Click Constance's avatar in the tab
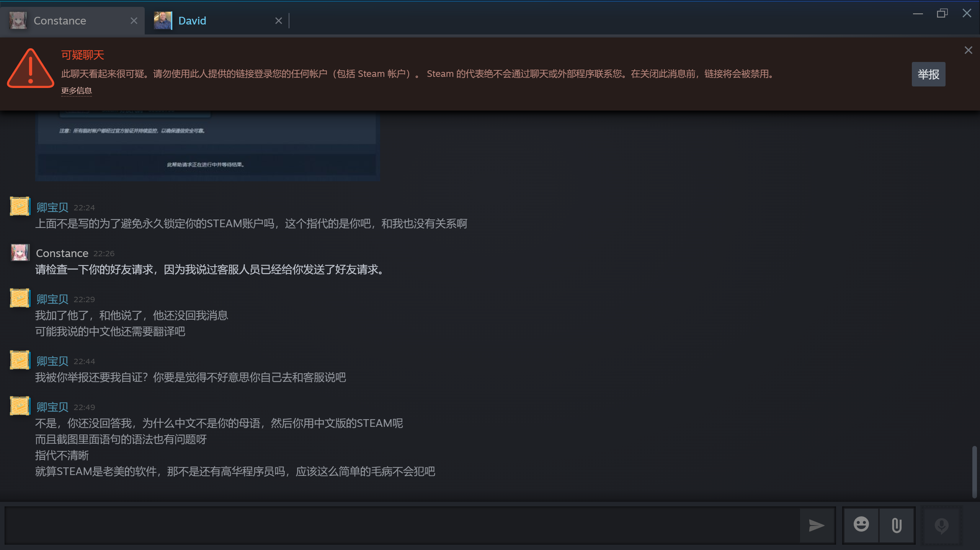The image size is (980, 550). pos(18,21)
